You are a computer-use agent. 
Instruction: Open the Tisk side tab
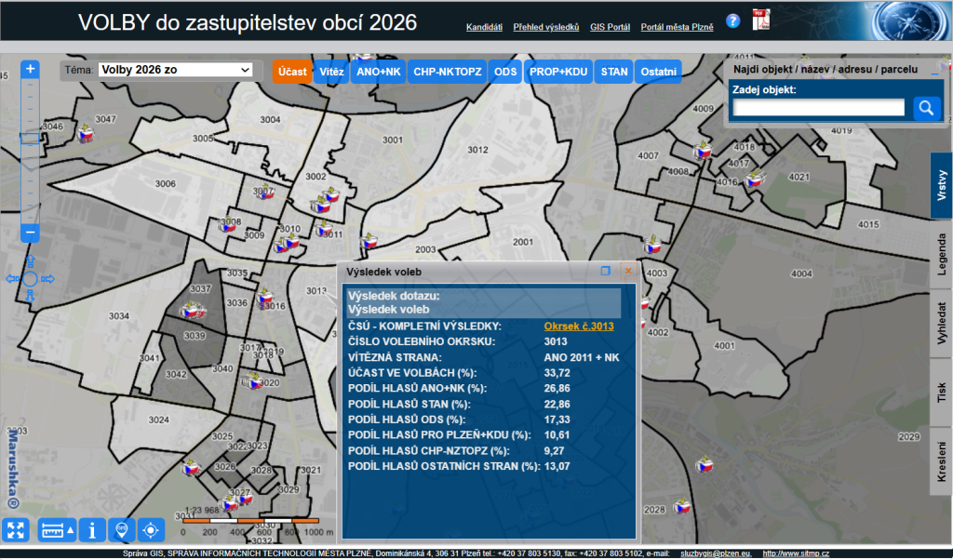pos(942,393)
